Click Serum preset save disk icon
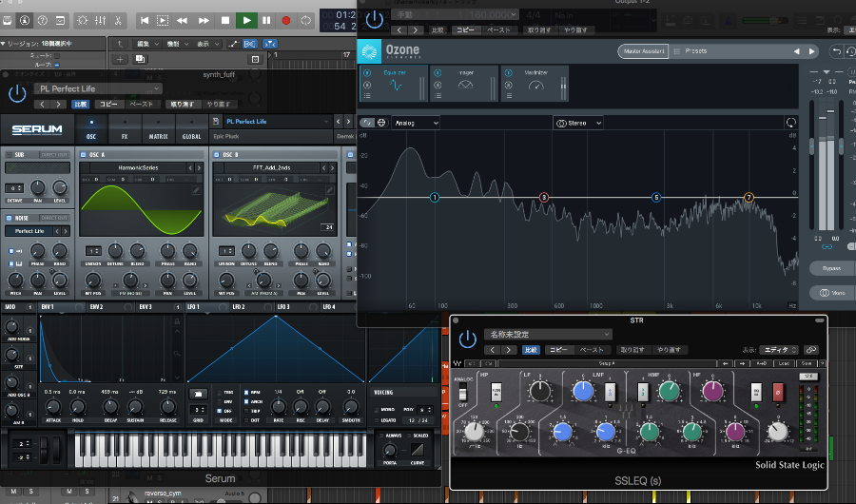The height and width of the screenshot is (504, 856). coord(216,121)
